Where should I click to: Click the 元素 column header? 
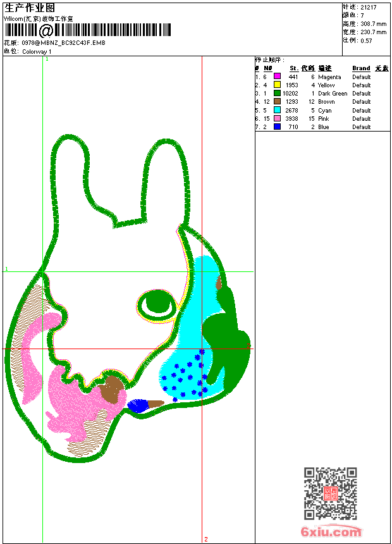pyautogui.click(x=382, y=68)
